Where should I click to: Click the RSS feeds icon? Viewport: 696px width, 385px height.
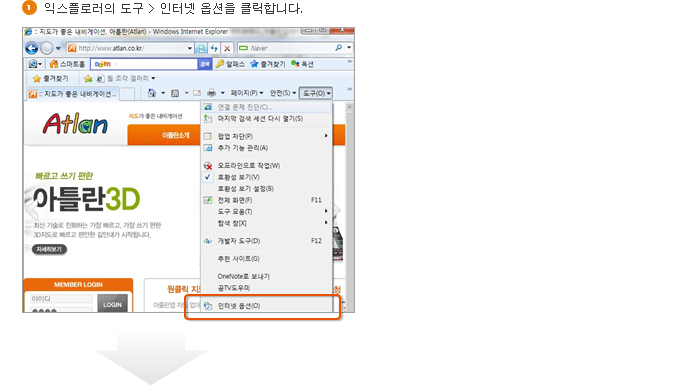[x=175, y=93]
